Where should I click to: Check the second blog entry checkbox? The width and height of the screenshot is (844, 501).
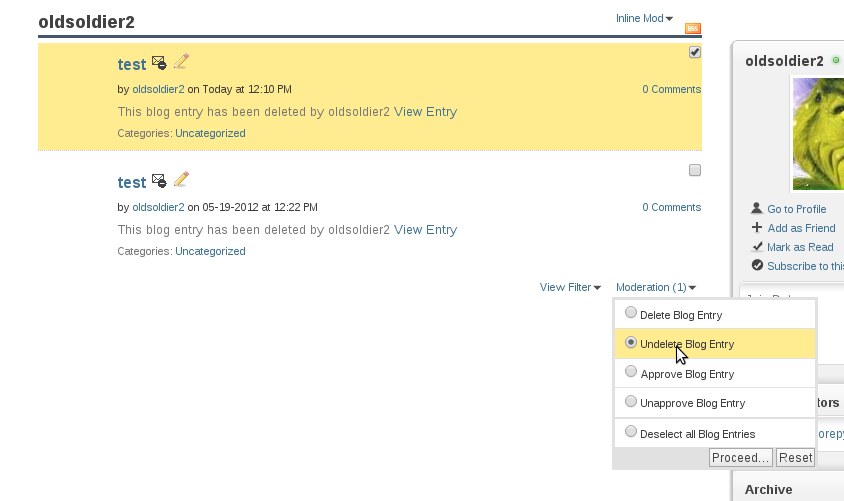click(x=695, y=170)
